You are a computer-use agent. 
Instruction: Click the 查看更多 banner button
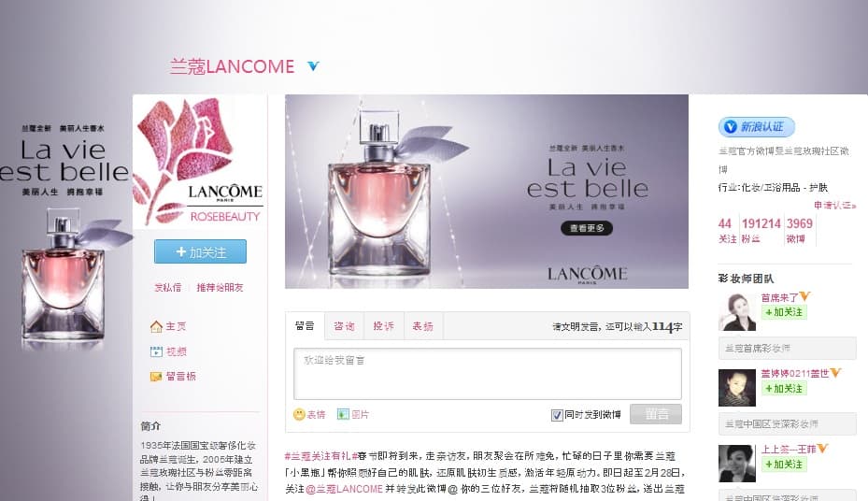click(587, 228)
